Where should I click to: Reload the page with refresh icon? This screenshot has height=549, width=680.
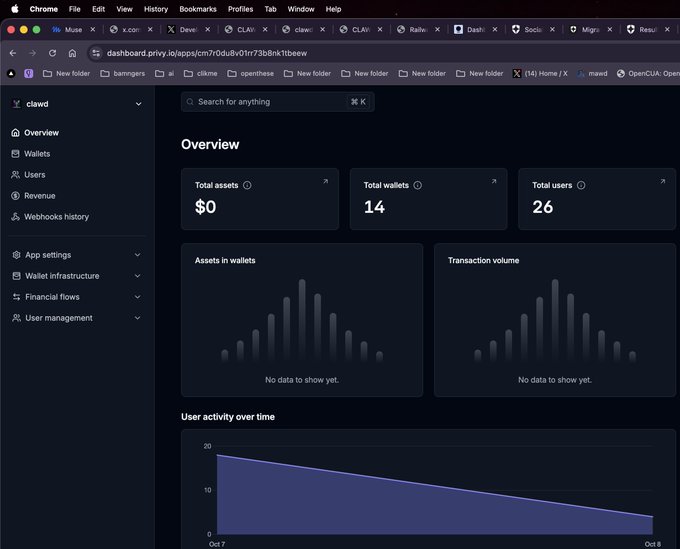pyautogui.click(x=52, y=53)
